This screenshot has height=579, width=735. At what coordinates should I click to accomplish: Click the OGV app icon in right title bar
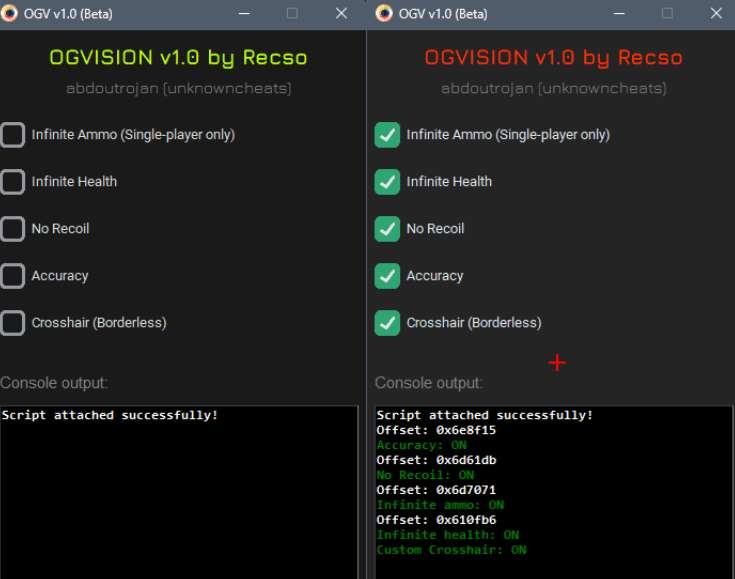(x=384, y=13)
